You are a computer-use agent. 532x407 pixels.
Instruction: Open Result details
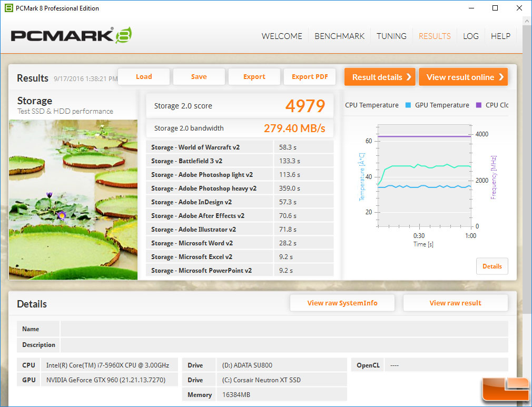click(380, 77)
